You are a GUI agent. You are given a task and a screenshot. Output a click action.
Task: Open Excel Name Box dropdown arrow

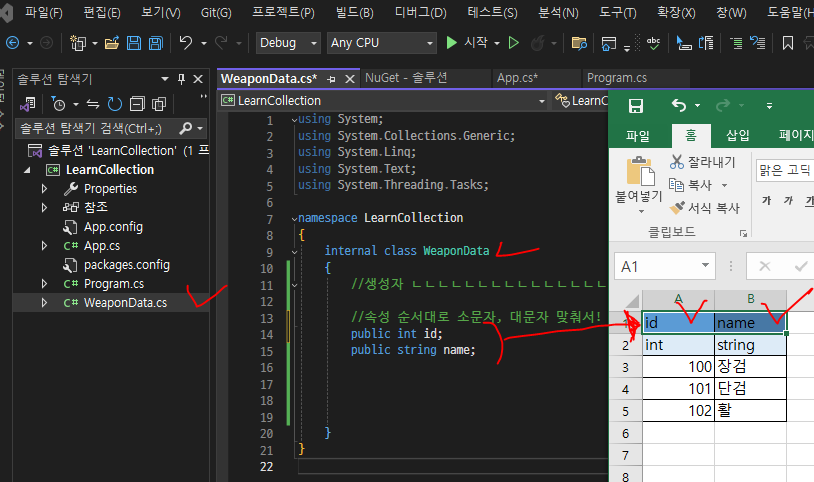click(705, 265)
